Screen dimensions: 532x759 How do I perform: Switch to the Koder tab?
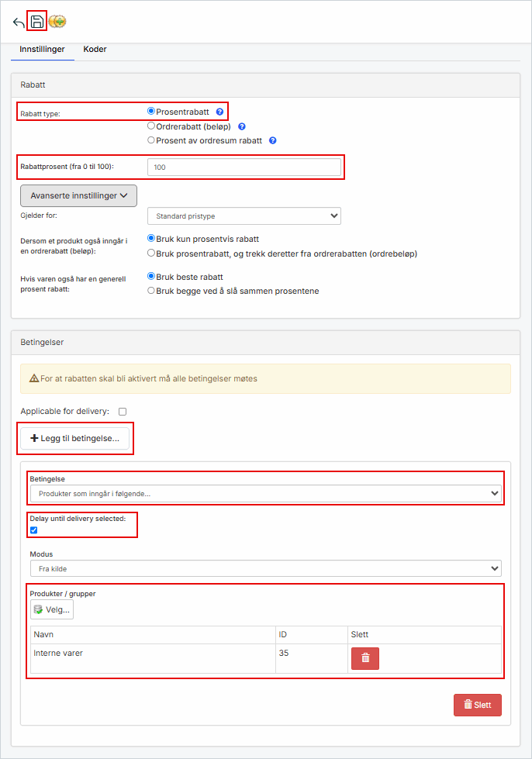(x=95, y=50)
